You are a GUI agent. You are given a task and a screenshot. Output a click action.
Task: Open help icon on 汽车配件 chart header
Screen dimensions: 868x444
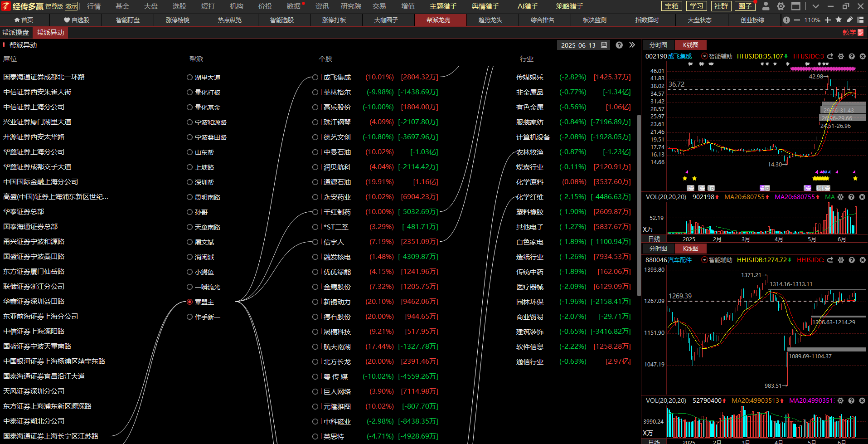(852, 260)
